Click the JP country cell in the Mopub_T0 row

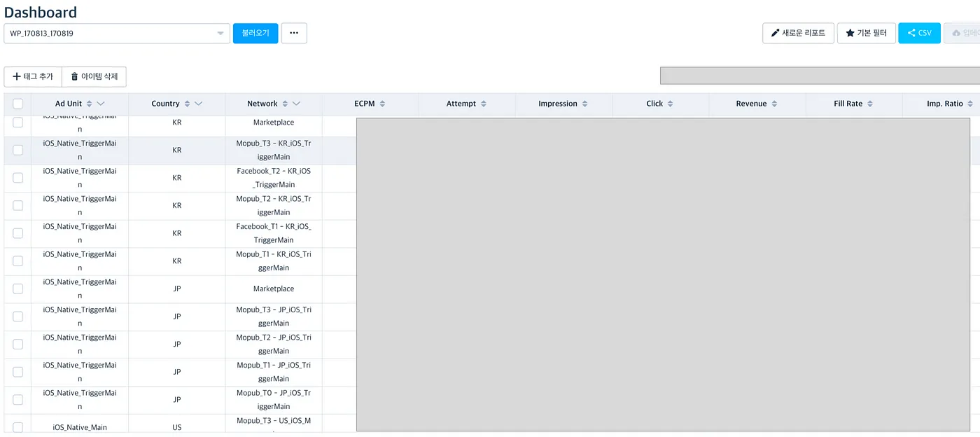pyautogui.click(x=177, y=400)
